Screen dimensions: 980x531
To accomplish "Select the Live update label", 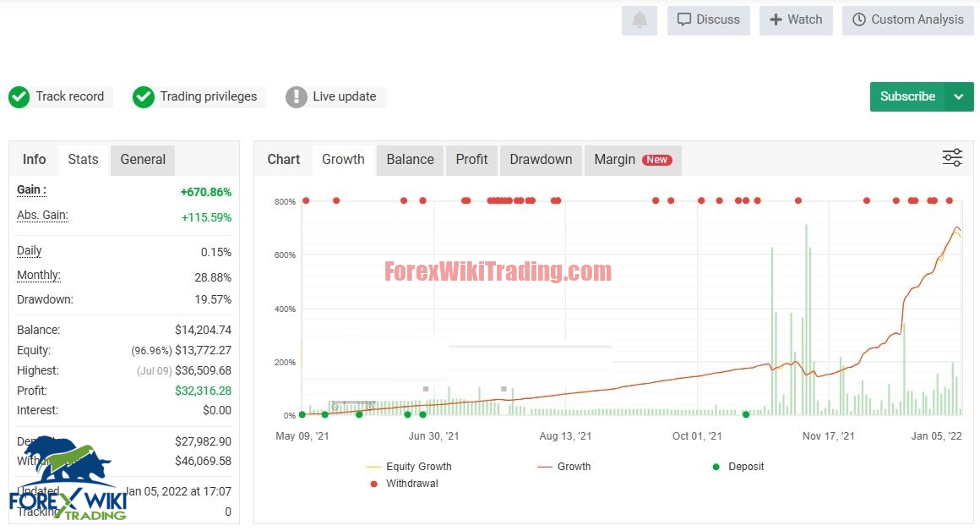I will point(345,96).
